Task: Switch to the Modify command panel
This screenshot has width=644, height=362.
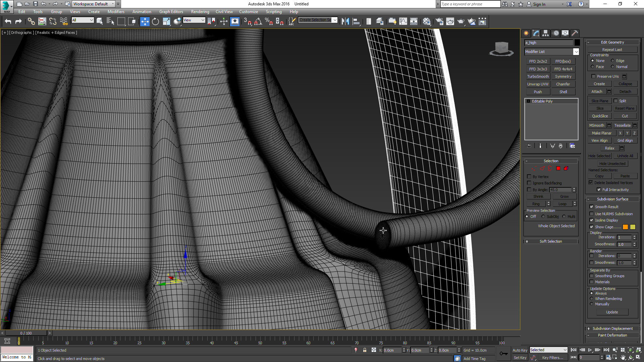Action: click(536, 33)
